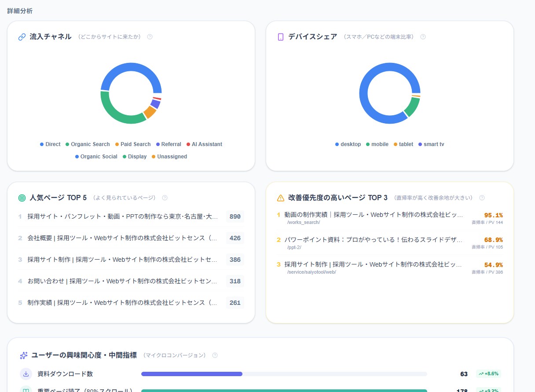Toggle mobile legend item in device chart

click(377, 144)
